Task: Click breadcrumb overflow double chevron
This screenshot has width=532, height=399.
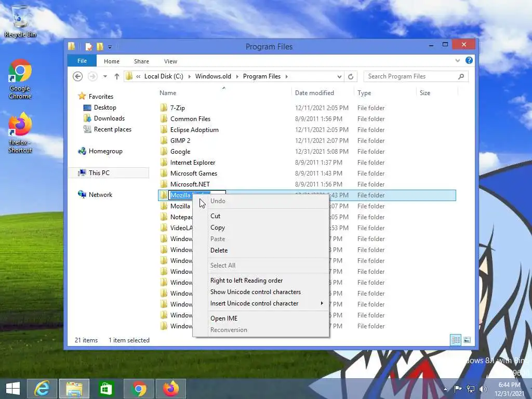Action: click(x=138, y=76)
